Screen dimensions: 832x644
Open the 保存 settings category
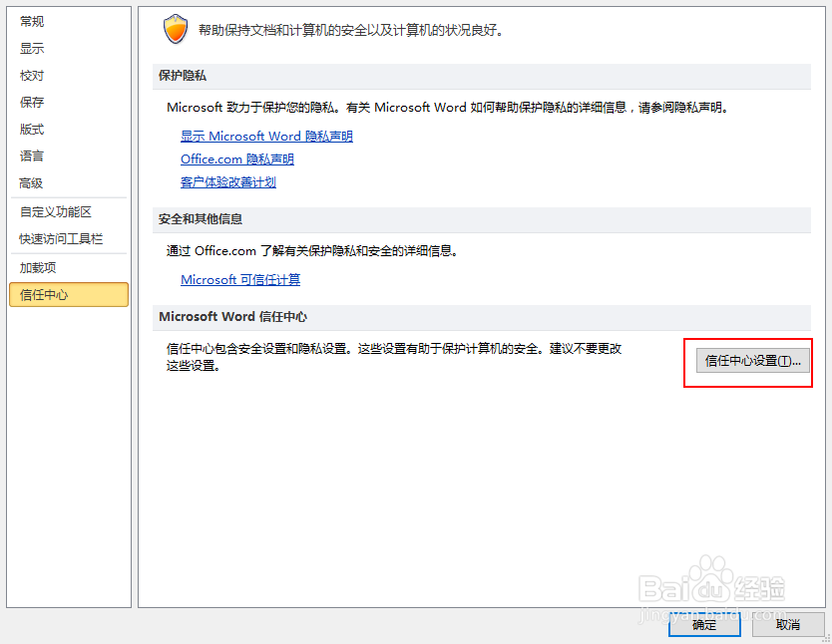pyautogui.click(x=32, y=103)
